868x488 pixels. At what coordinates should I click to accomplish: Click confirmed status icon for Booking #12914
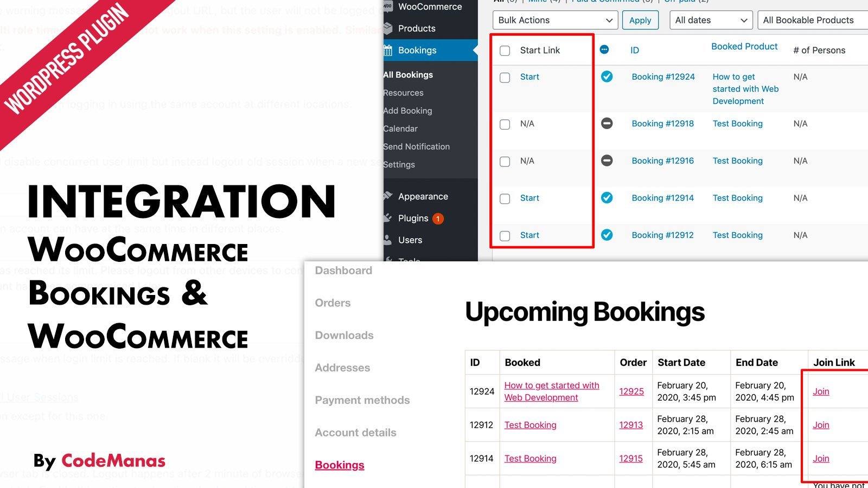(x=607, y=198)
